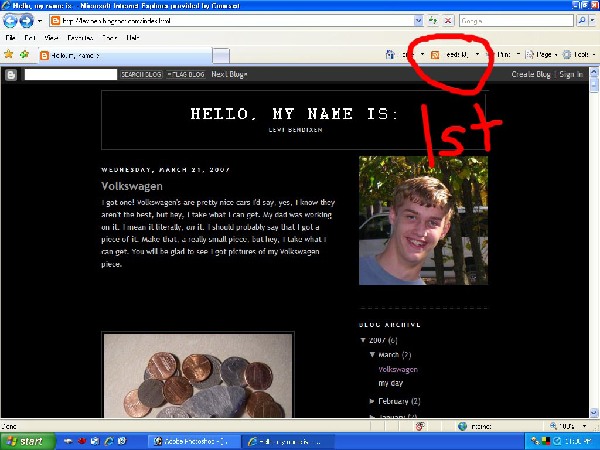Viewport: 600px width, 450px height.
Task: Open the Print options dropdown arrow
Action: click(x=518, y=55)
